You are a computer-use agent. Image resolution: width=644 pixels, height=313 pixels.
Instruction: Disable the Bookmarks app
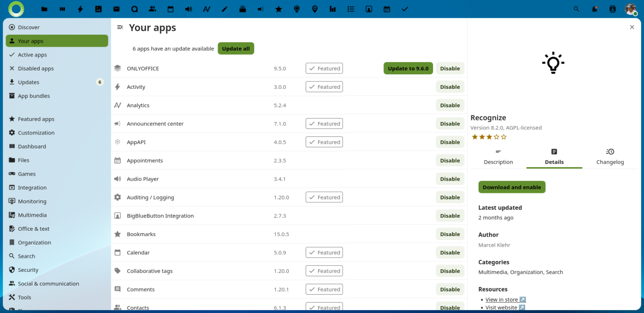[x=450, y=234]
